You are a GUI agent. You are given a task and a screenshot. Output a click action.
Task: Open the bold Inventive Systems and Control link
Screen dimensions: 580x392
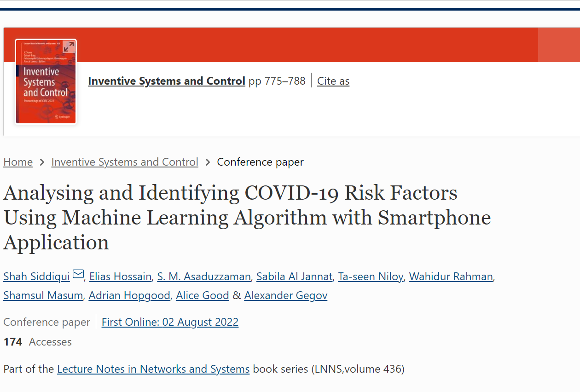pyautogui.click(x=167, y=81)
